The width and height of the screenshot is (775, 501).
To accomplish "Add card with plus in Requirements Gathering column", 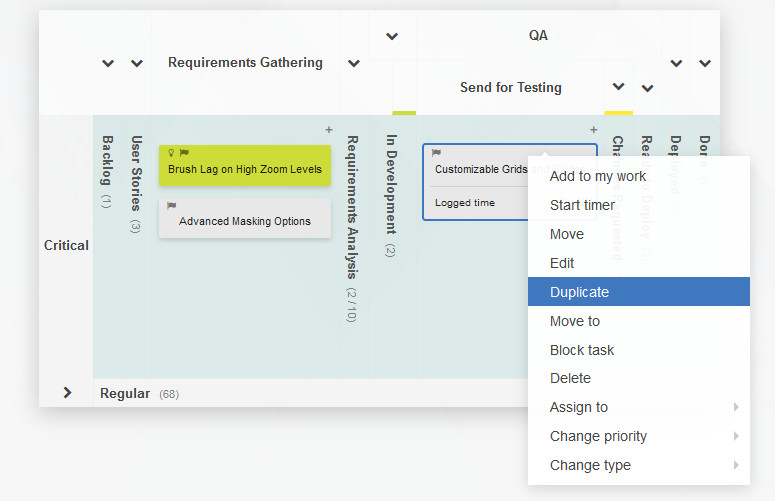I will (329, 130).
